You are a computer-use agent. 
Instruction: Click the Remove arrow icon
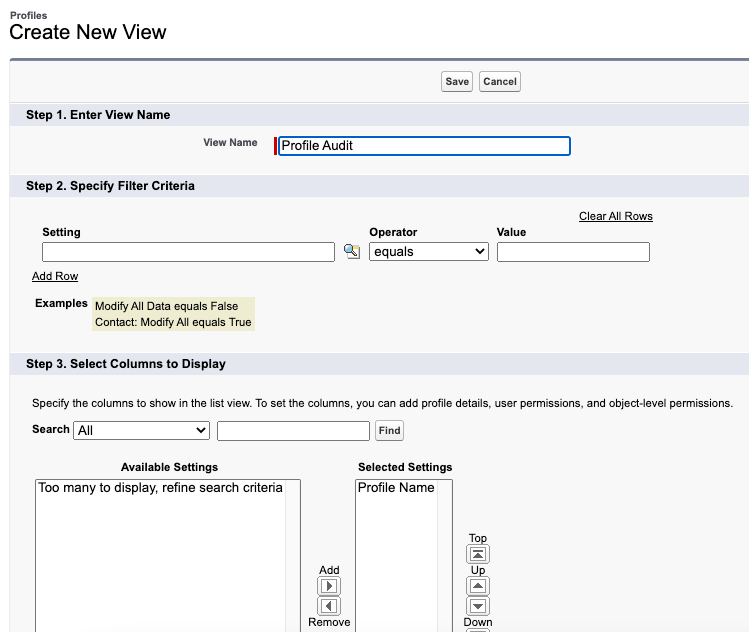coord(329,606)
